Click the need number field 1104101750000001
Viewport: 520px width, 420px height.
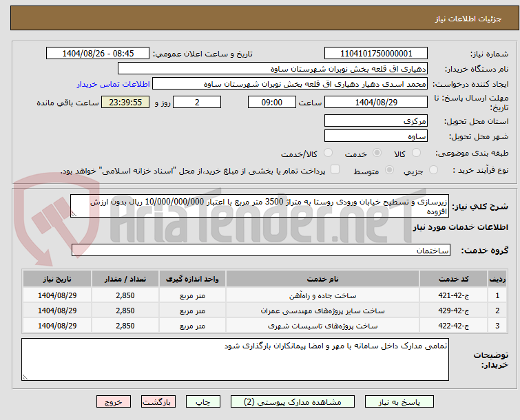[x=376, y=54]
